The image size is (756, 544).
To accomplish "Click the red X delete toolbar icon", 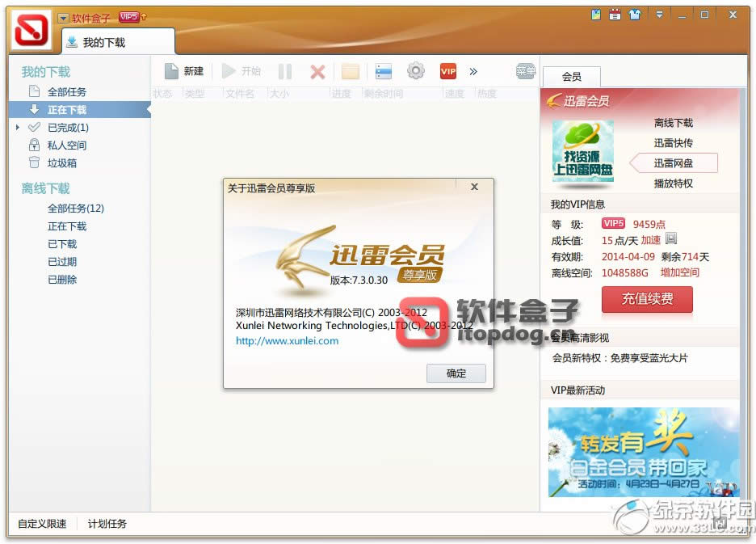I will [317, 72].
